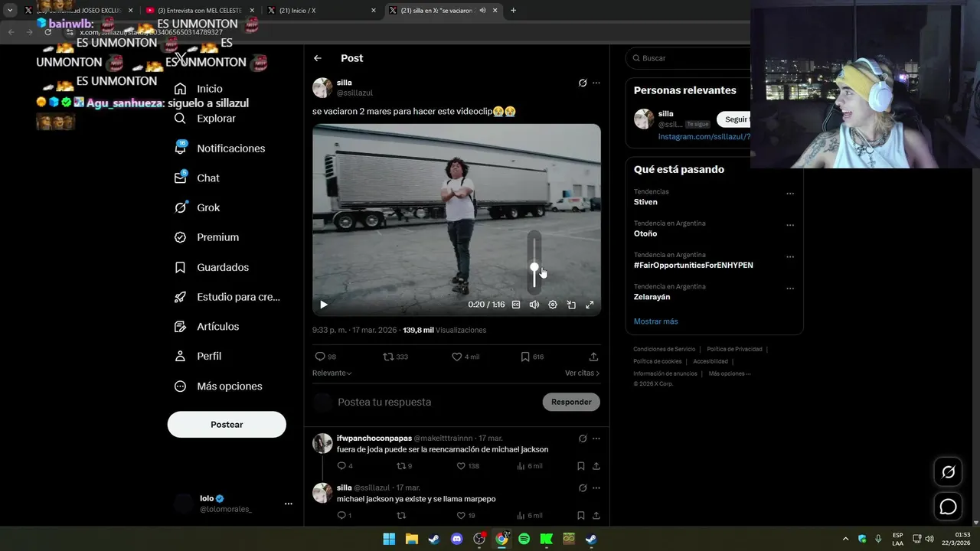Image resolution: width=980 pixels, height=551 pixels.
Task: Click the Postear button
Action: (x=227, y=425)
